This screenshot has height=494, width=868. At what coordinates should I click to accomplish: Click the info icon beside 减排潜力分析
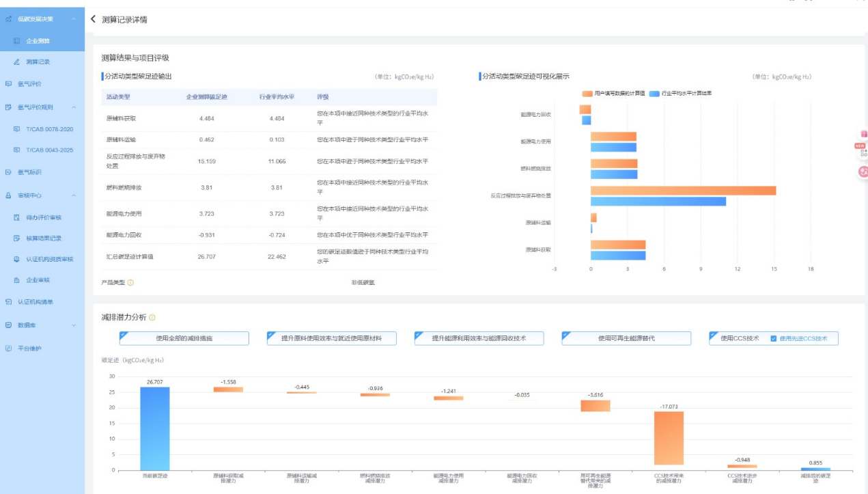coord(152,318)
